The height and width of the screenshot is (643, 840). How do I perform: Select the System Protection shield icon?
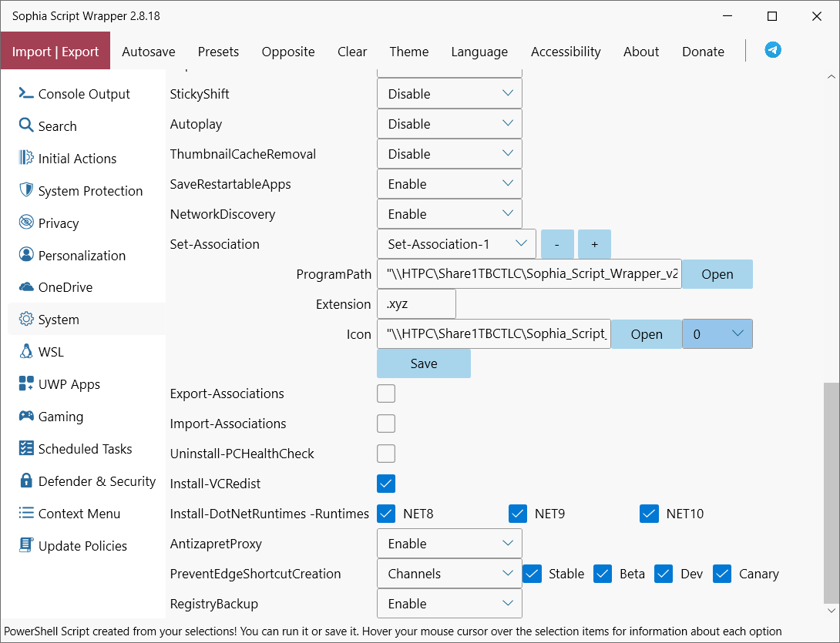[26, 190]
